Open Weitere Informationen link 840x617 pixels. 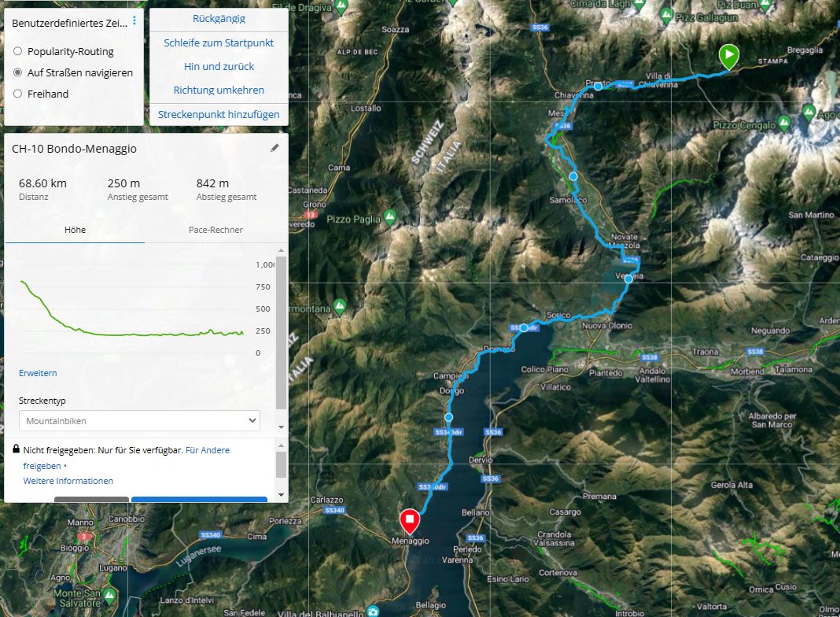[x=68, y=481]
